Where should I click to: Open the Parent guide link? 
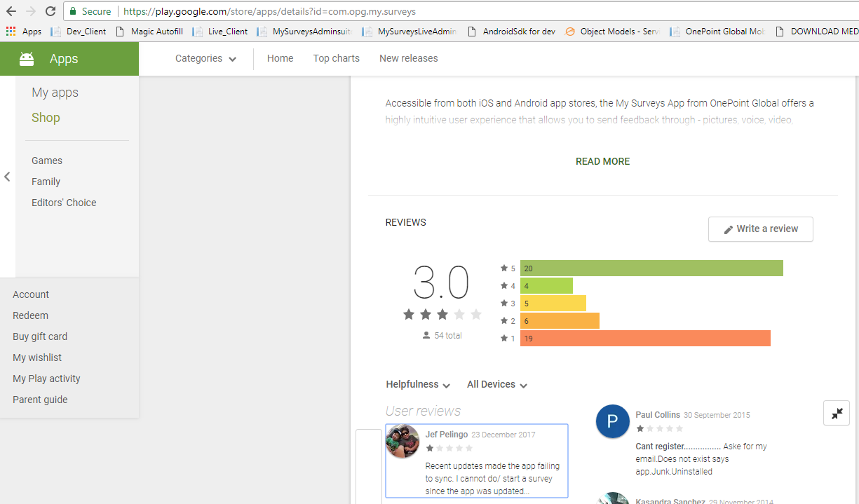coord(40,400)
